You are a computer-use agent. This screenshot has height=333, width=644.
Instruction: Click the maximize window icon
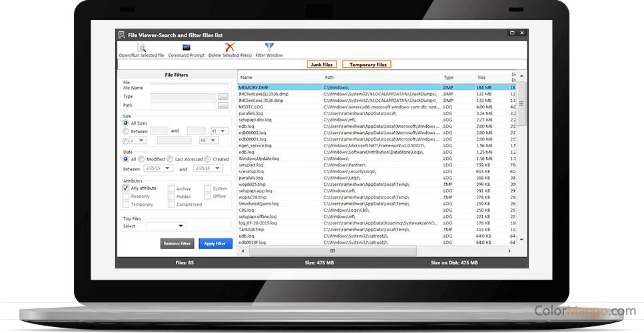click(x=511, y=33)
